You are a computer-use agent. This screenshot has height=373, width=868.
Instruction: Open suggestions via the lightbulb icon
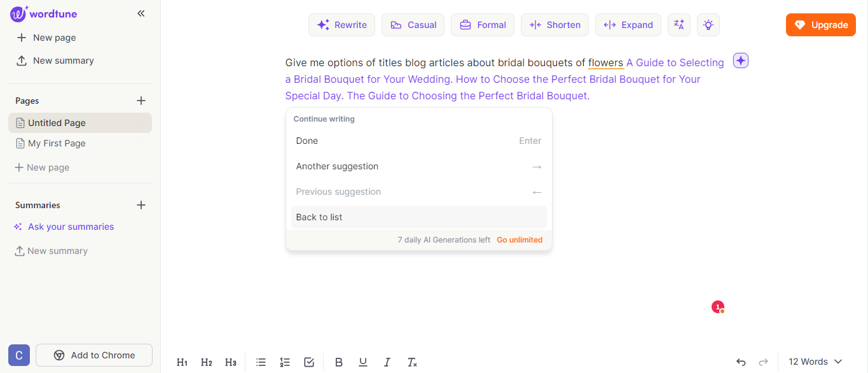tap(708, 24)
